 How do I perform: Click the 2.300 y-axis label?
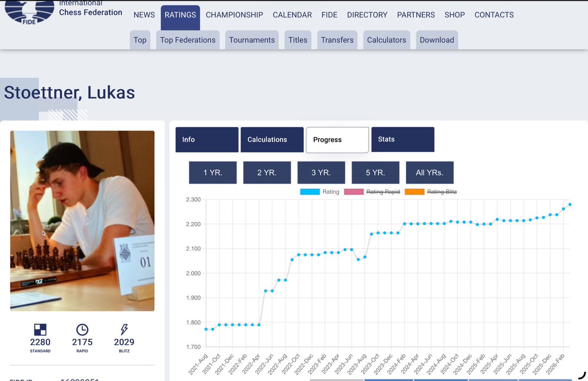(x=193, y=200)
